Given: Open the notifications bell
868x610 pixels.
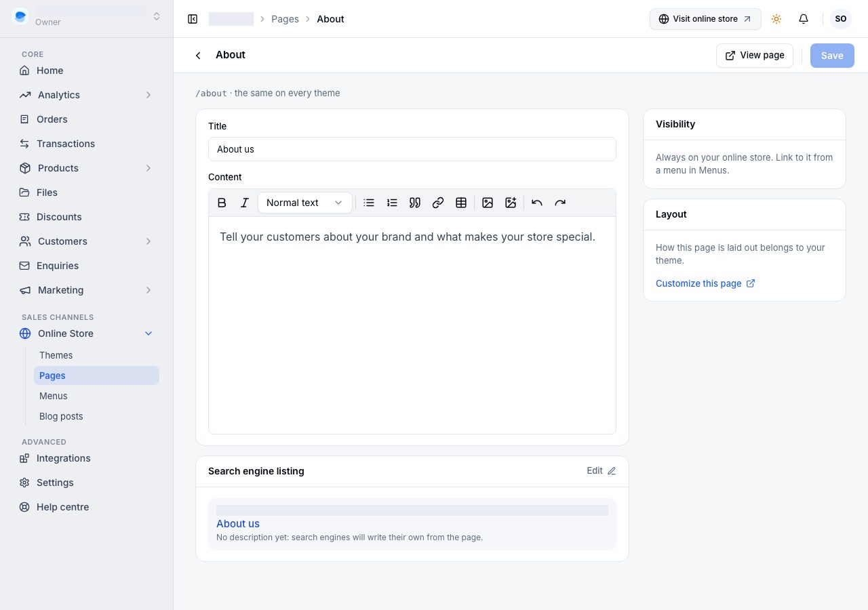Looking at the screenshot, I should pos(804,19).
